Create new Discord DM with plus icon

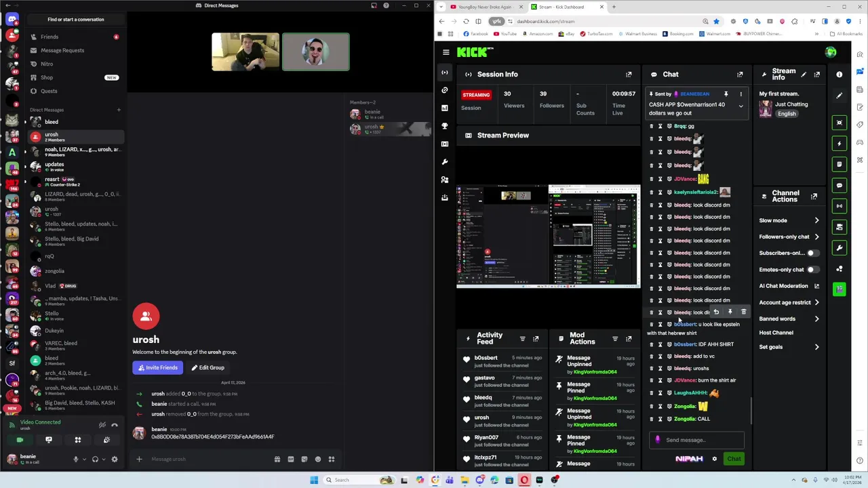point(118,110)
